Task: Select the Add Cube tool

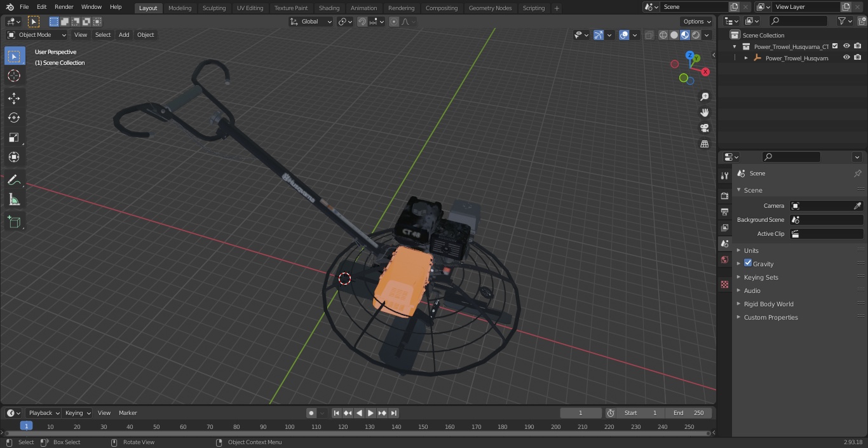Action: [14, 222]
